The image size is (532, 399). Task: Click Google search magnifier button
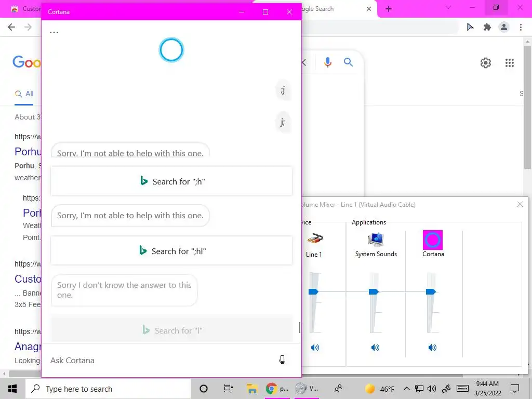pos(348,62)
